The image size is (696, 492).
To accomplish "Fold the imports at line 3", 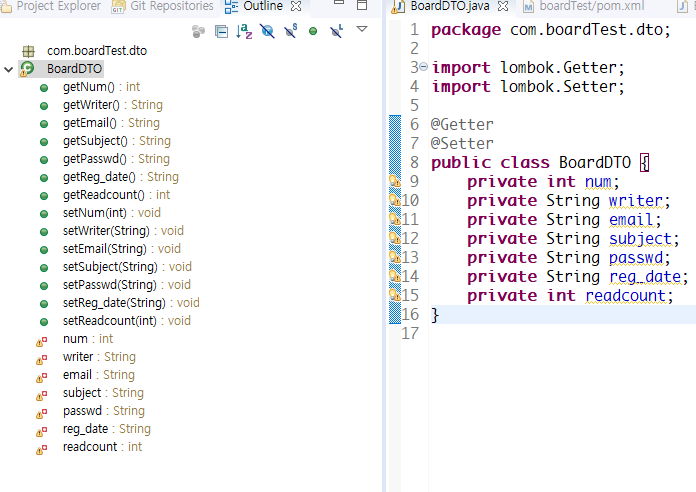I will click(x=423, y=67).
